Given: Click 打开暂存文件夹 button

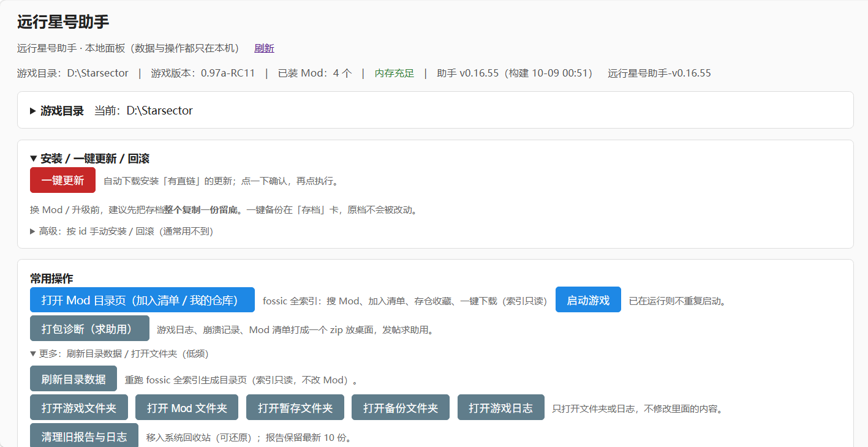Looking at the screenshot, I should point(295,408).
